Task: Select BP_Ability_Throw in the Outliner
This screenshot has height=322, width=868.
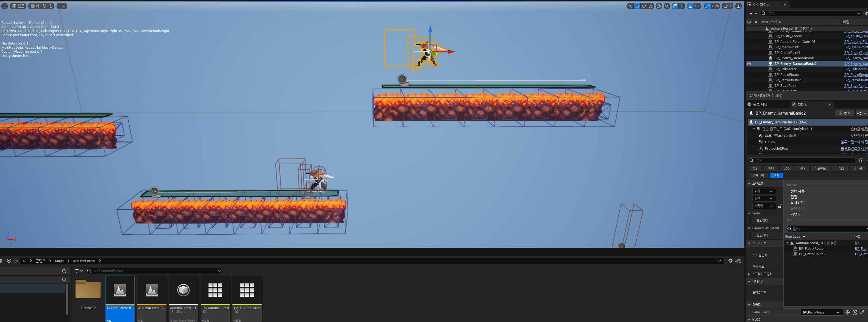Action: (x=788, y=36)
